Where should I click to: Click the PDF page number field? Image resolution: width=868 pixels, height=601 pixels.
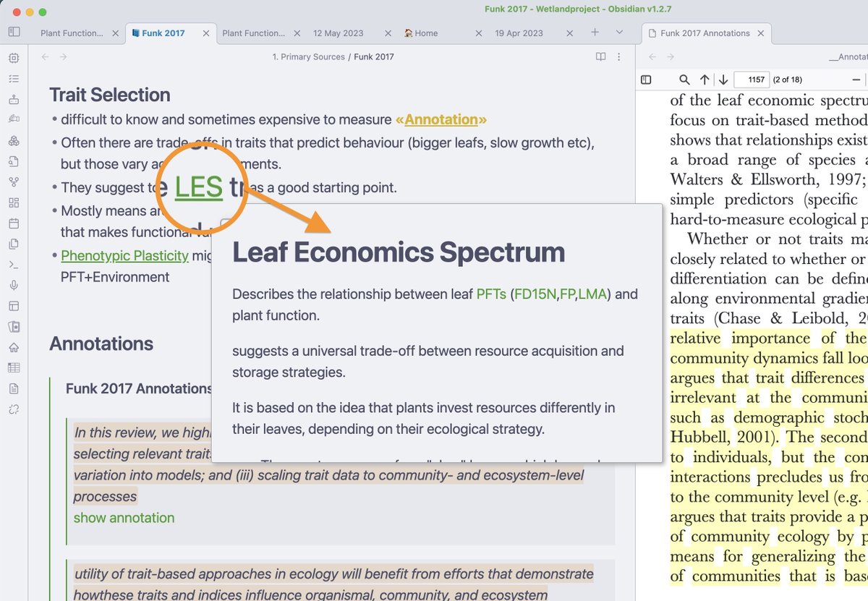coord(752,80)
